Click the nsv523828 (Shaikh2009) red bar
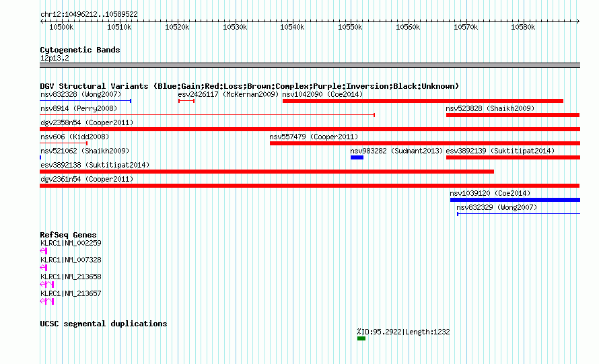The image size is (599, 364). click(513, 115)
